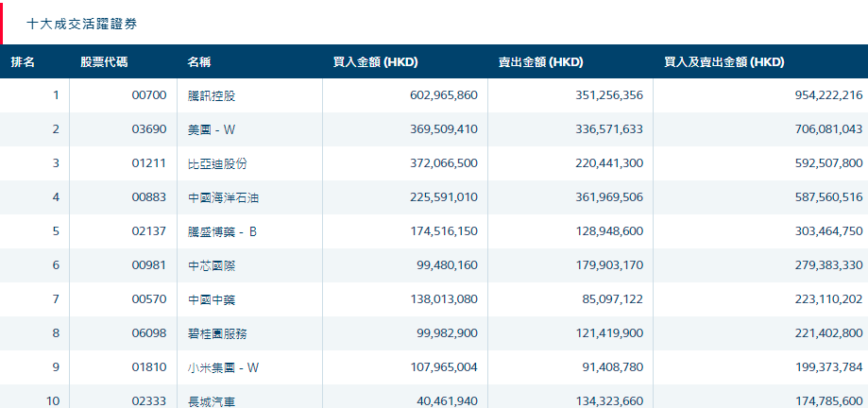868x408 pixels.
Task: Click total amount 592,507,800
Action: pos(828,163)
